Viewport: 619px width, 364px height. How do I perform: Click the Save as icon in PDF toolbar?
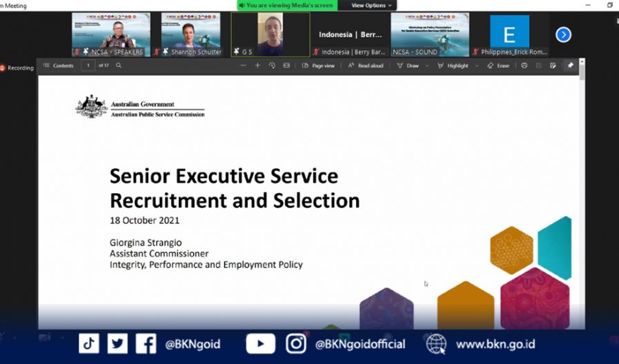click(553, 65)
